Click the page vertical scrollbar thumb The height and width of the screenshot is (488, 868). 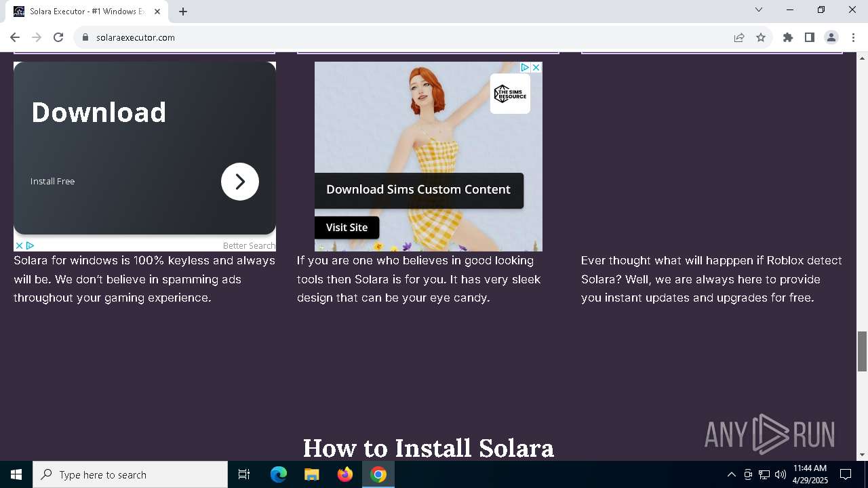862,351
